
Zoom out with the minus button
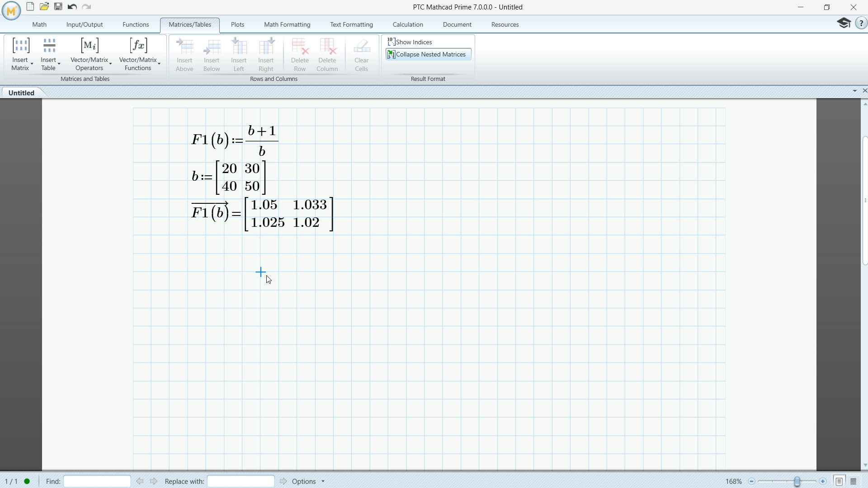click(751, 481)
